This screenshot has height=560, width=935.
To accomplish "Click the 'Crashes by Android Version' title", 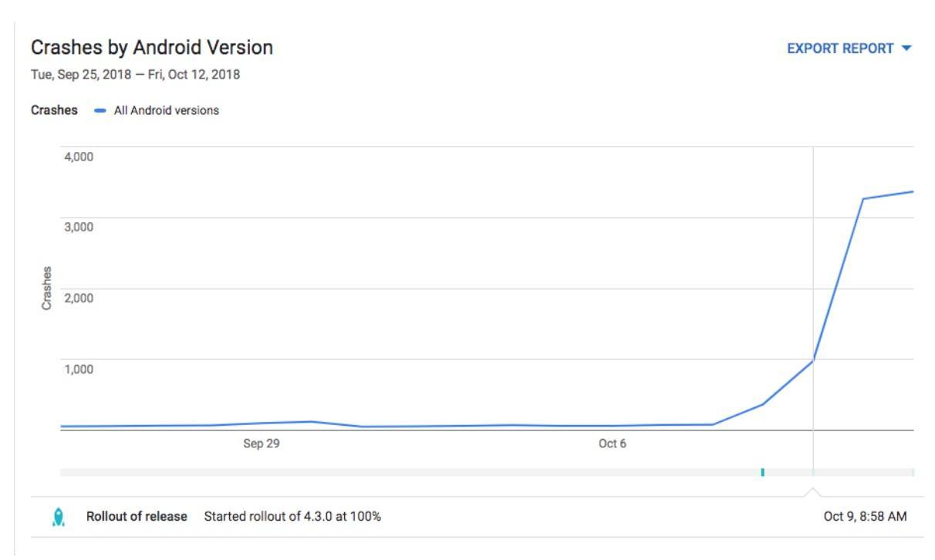I will [x=151, y=48].
